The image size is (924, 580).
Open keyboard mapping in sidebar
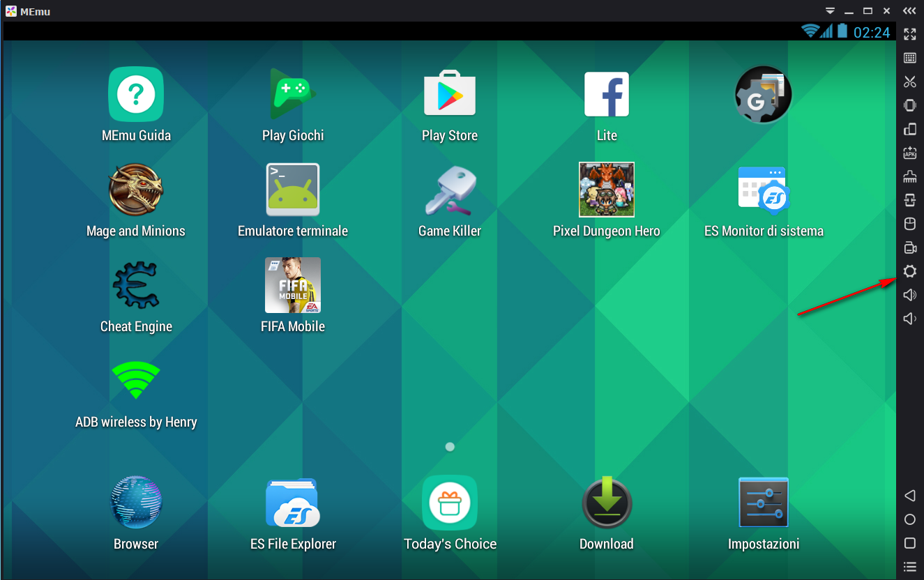(x=909, y=58)
